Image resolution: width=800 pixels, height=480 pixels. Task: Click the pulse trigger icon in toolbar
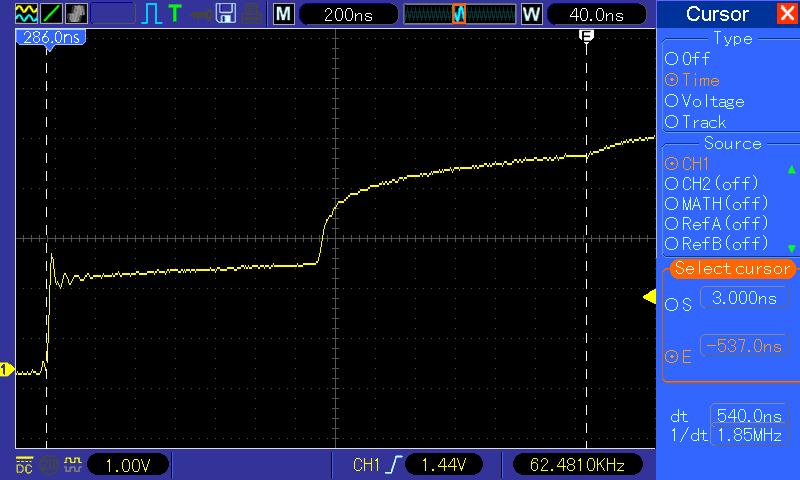pyautogui.click(x=152, y=13)
